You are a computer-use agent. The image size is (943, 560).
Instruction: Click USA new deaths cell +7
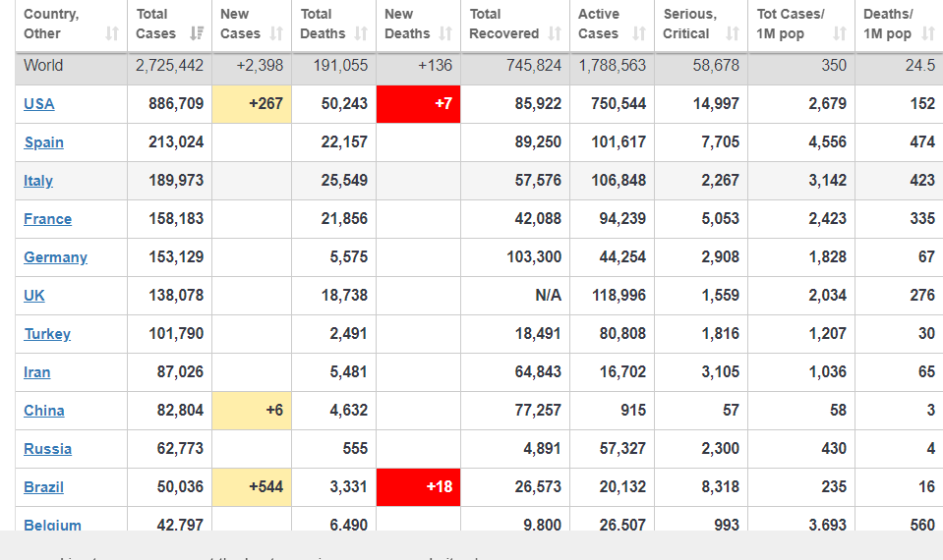click(x=419, y=104)
